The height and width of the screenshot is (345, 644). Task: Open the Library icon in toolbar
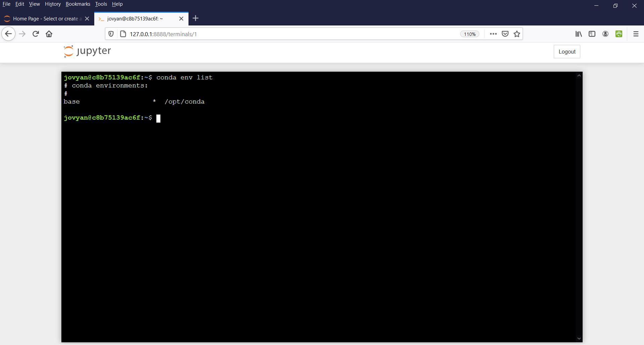[x=579, y=34]
